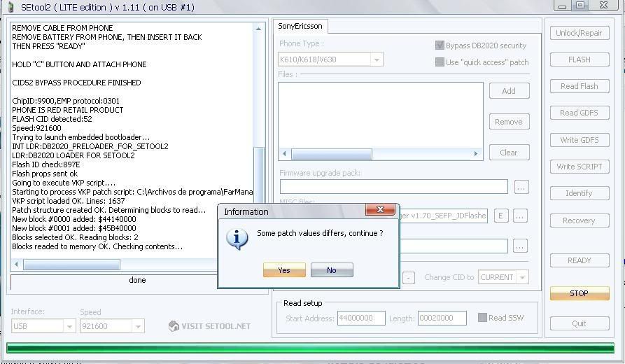Click the green progress bar
The height and width of the screenshot is (364, 625).
[x=310, y=348]
